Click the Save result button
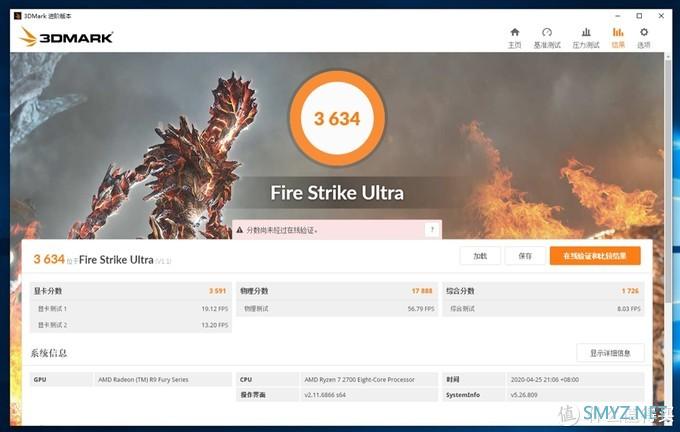The image size is (680, 432). click(525, 256)
